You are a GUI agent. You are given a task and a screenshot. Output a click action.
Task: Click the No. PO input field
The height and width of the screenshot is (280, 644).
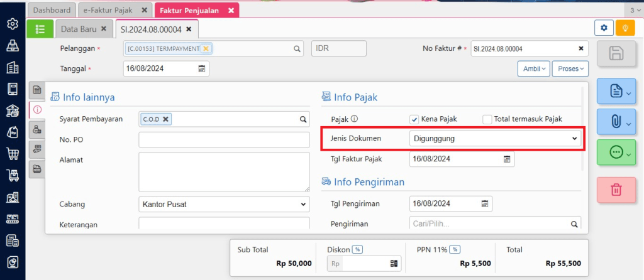tap(225, 140)
